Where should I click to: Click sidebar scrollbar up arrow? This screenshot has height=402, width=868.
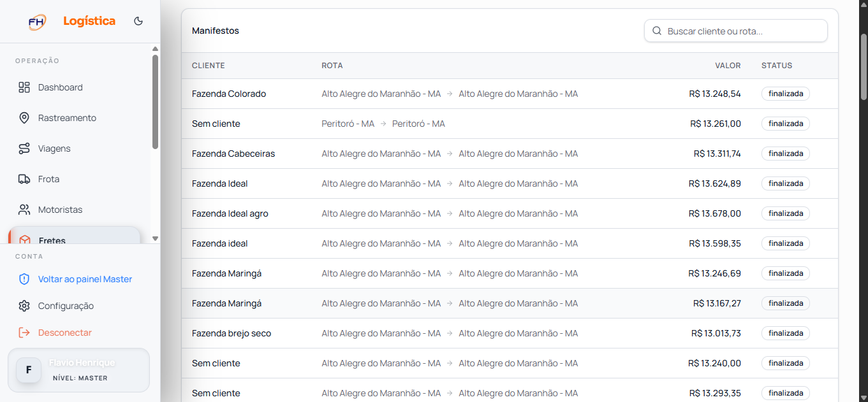(x=155, y=48)
